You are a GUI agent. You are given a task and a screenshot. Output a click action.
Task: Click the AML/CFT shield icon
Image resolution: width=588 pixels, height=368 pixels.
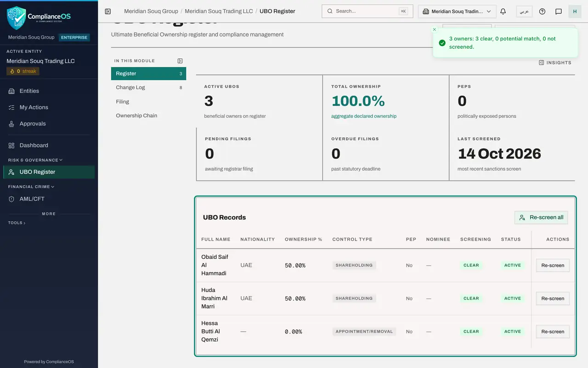(11, 199)
